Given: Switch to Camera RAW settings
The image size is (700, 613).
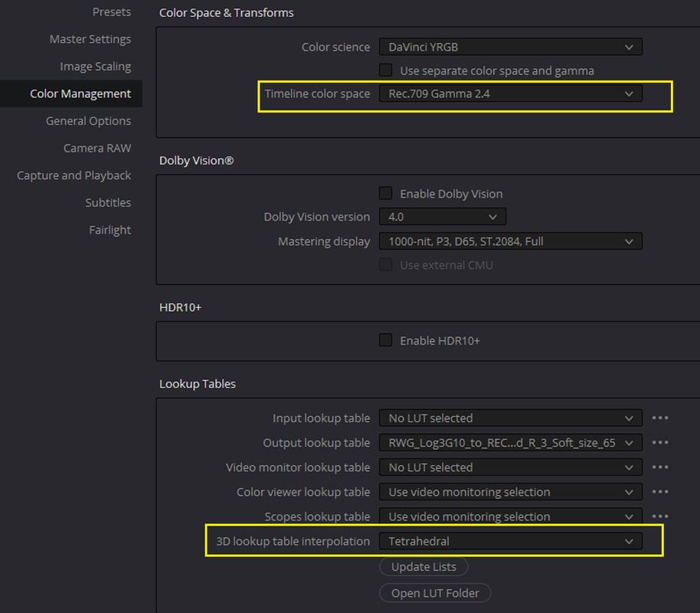Looking at the screenshot, I should coord(97,149).
